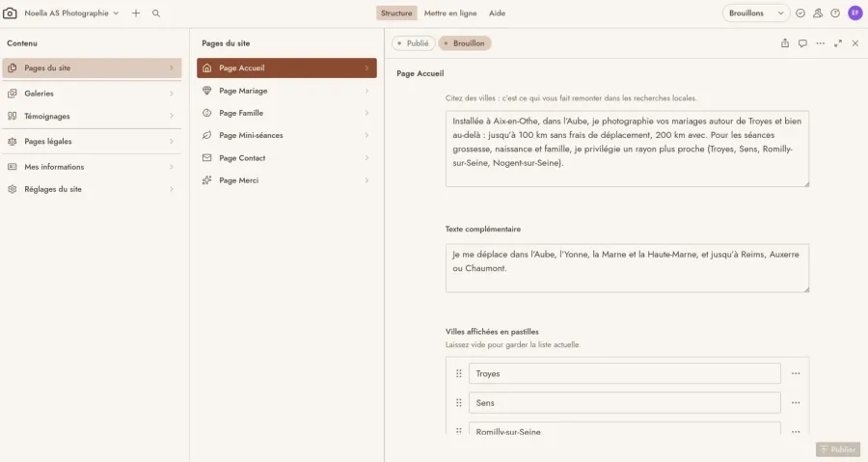Switch to the Brouillon version
Viewport: 868px width, 462px height.
click(465, 43)
